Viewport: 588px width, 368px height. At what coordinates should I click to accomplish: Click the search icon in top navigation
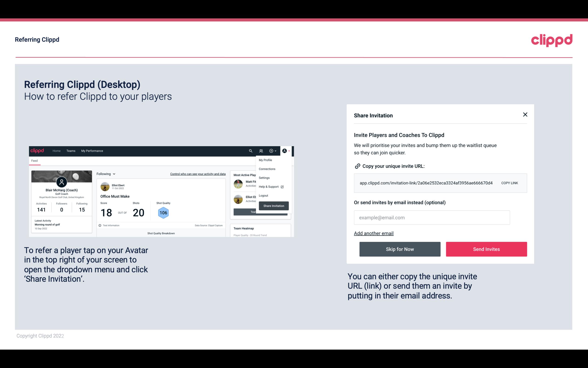click(250, 151)
